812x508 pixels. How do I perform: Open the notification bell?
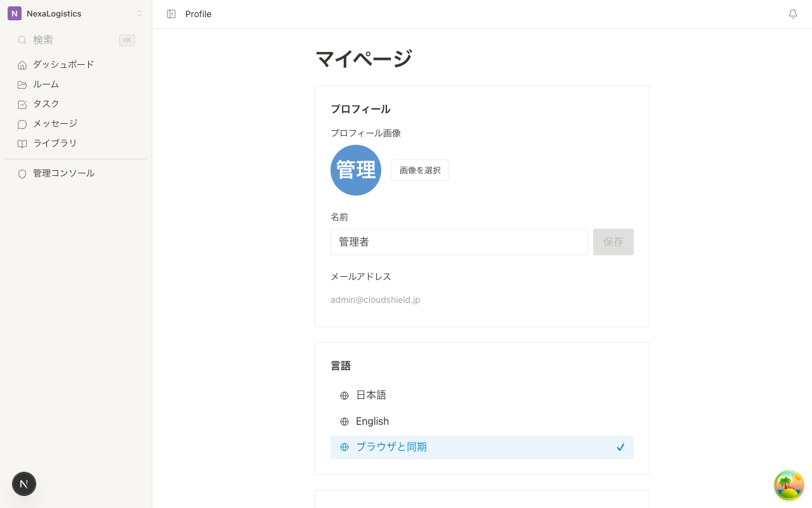(x=793, y=13)
